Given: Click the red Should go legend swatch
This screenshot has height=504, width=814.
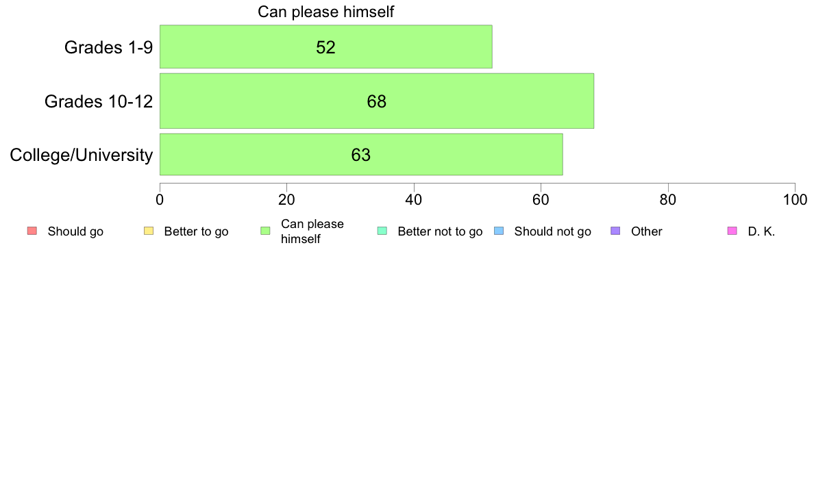Looking at the screenshot, I should click(32, 231).
